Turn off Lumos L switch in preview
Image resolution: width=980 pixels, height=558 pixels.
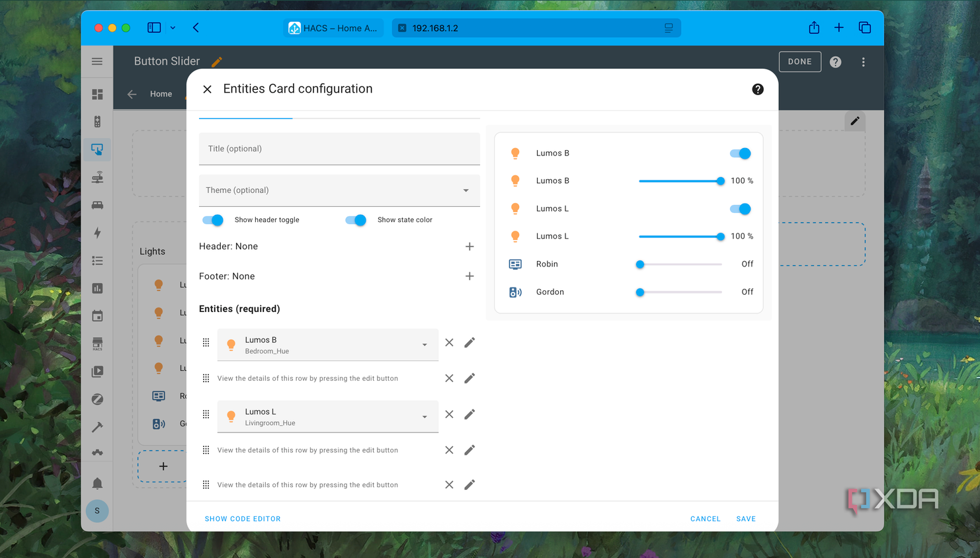tap(741, 209)
